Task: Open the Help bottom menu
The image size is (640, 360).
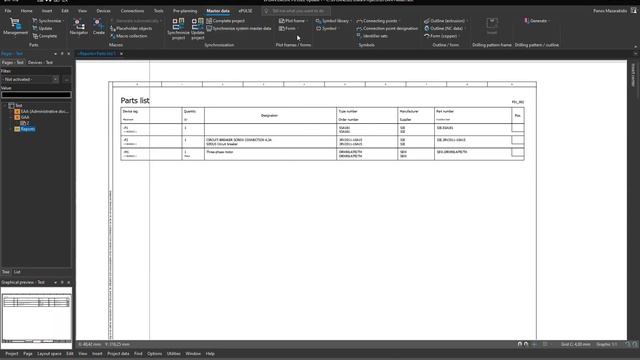Action: [x=210, y=353]
